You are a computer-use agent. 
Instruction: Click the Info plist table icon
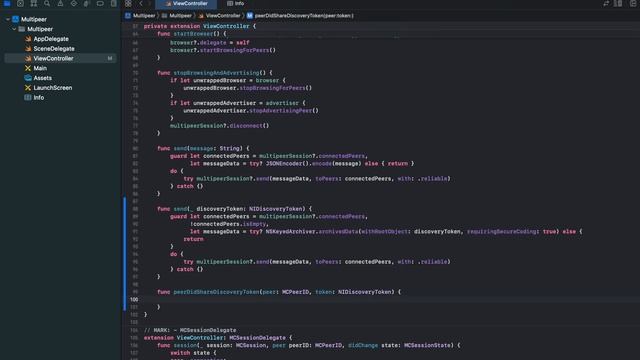[x=28, y=98]
